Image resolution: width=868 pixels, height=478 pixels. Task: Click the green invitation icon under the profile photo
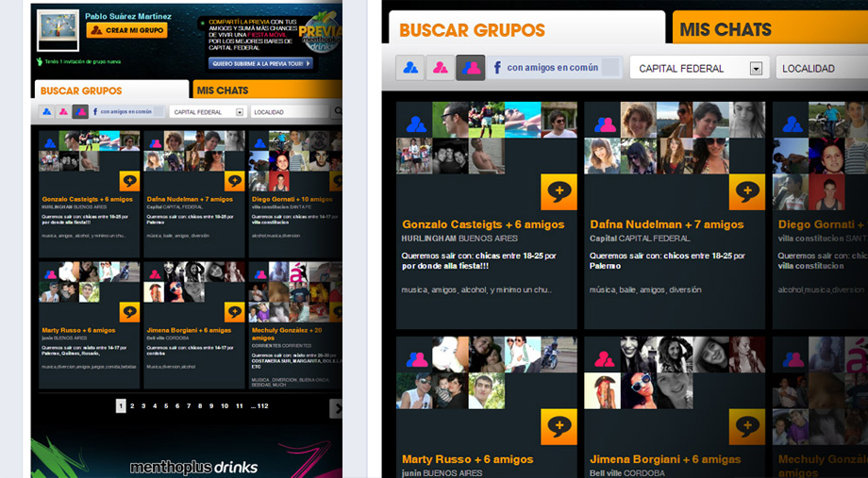40,61
